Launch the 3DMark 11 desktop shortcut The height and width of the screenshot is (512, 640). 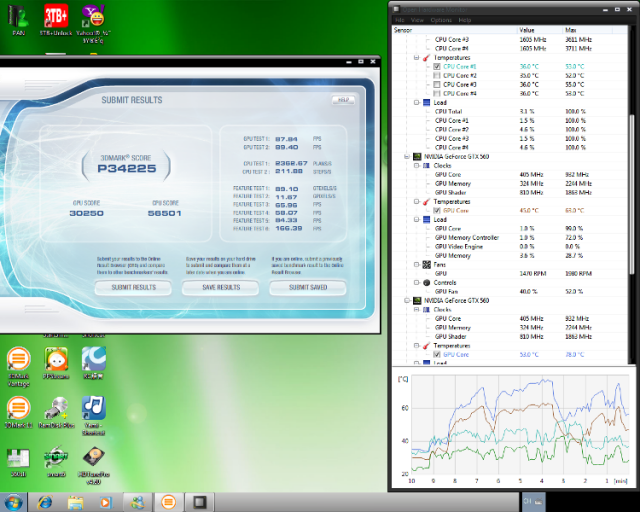click(x=18, y=412)
